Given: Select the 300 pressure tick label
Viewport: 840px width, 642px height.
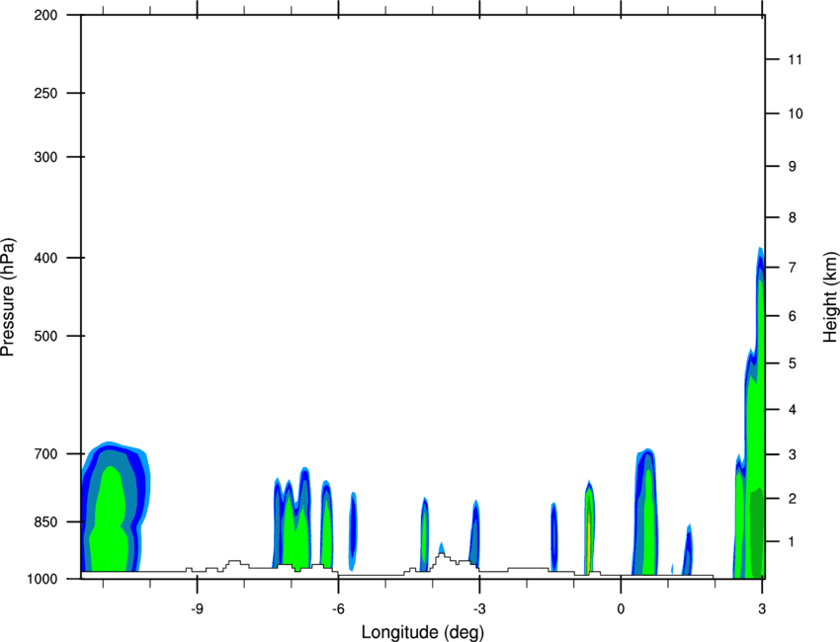Looking at the screenshot, I should pos(45,157).
